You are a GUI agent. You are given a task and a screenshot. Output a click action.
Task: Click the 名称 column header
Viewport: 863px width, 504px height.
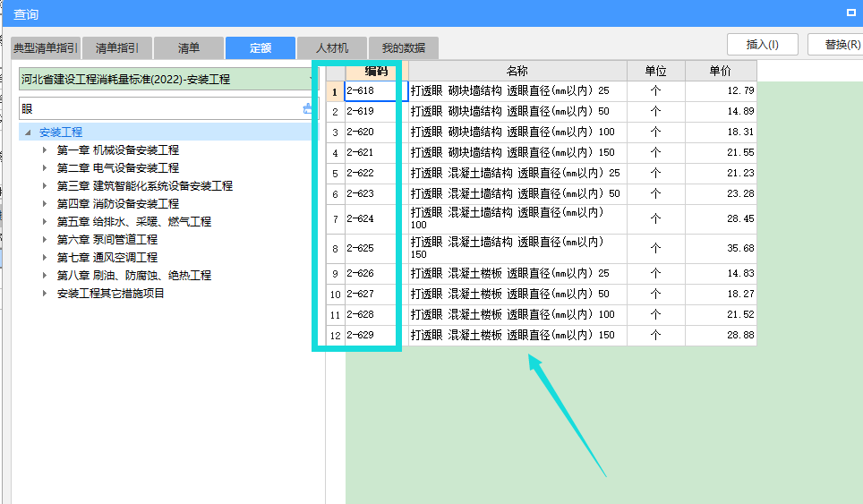tap(517, 71)
